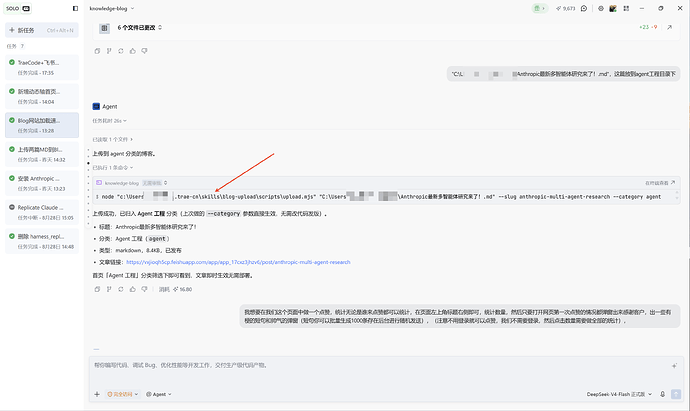This screenshot has width=690, height=411.
Task: Thumbs up the Agent upload reply
Action: (132, 290)
